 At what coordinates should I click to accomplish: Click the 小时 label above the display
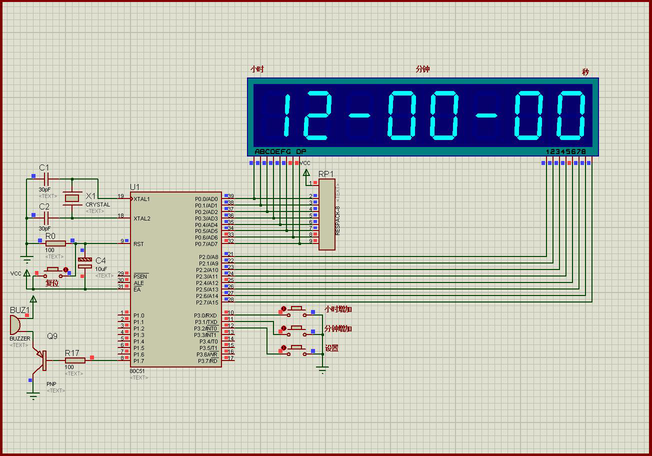pos(257,70)
